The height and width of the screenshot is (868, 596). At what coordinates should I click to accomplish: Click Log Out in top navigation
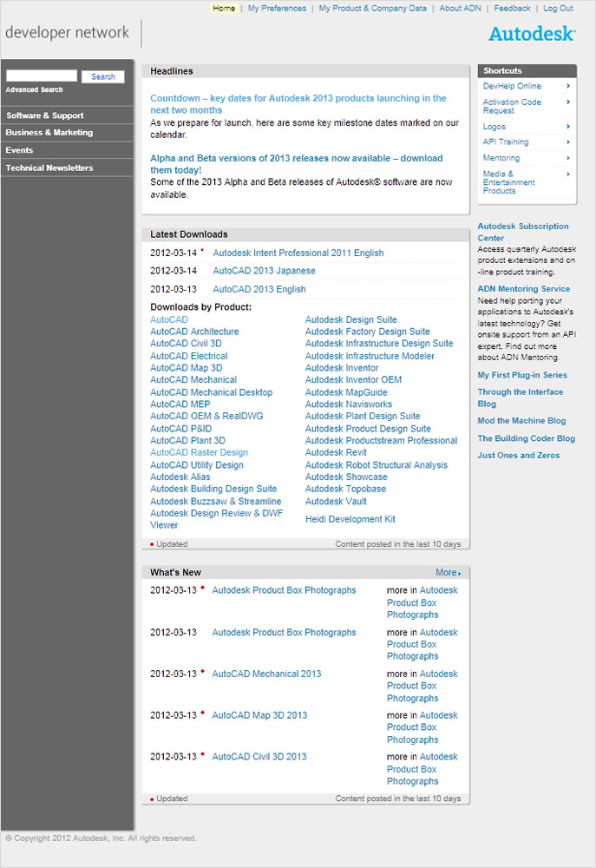[558, 9]
